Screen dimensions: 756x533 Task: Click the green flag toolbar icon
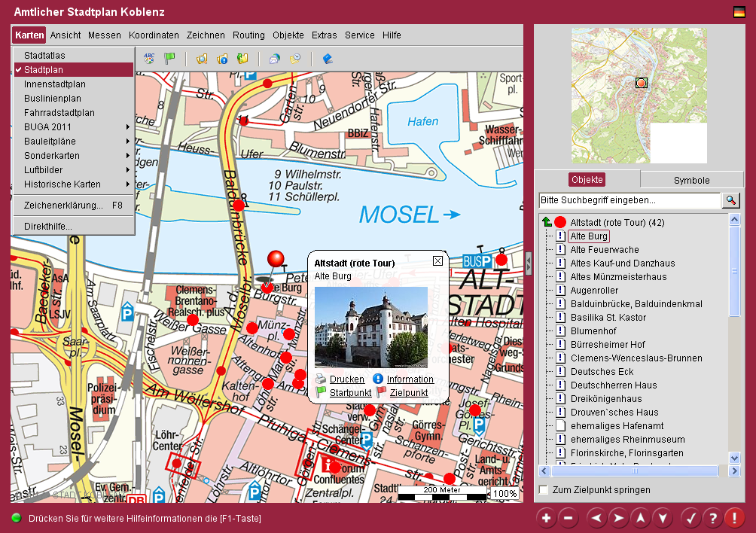pos(169,59)
